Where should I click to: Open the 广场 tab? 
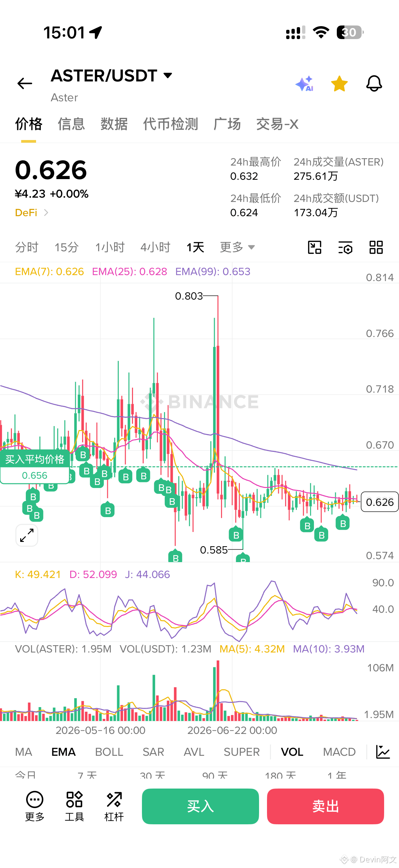227,124
